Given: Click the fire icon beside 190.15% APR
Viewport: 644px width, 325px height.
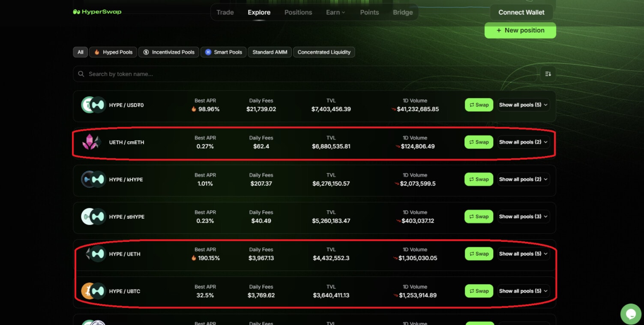Looking at the screenshot, I should pyautogui.click(x=194, y=258).
